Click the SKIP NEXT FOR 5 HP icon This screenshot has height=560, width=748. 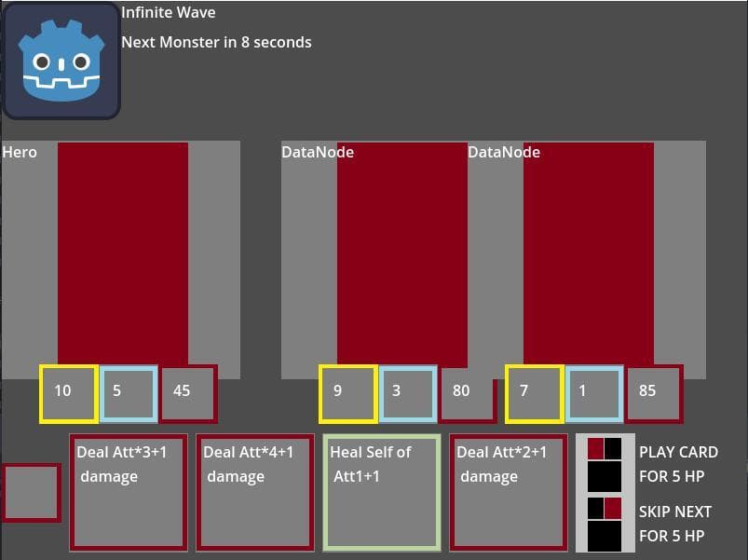605,525
